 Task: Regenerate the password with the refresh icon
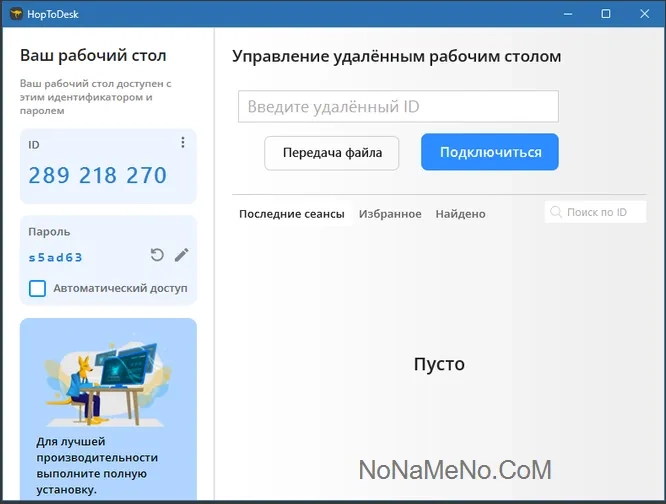pyautogui.click(x=157, y=255)
